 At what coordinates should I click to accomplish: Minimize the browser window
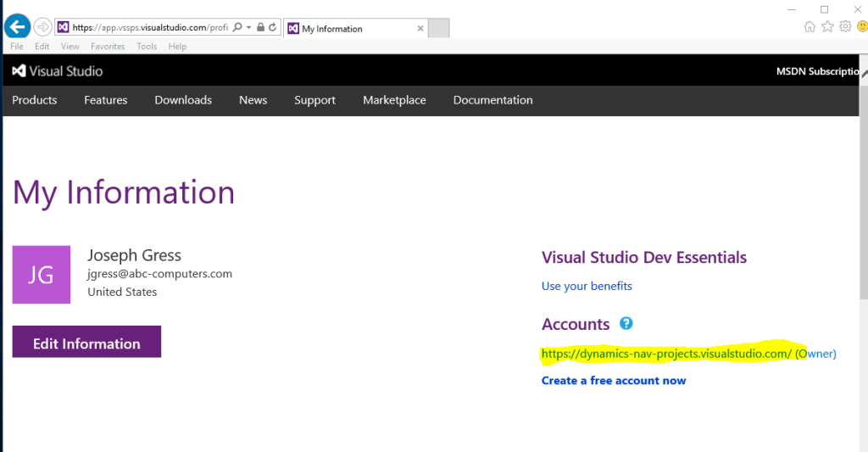click(792, 9)
